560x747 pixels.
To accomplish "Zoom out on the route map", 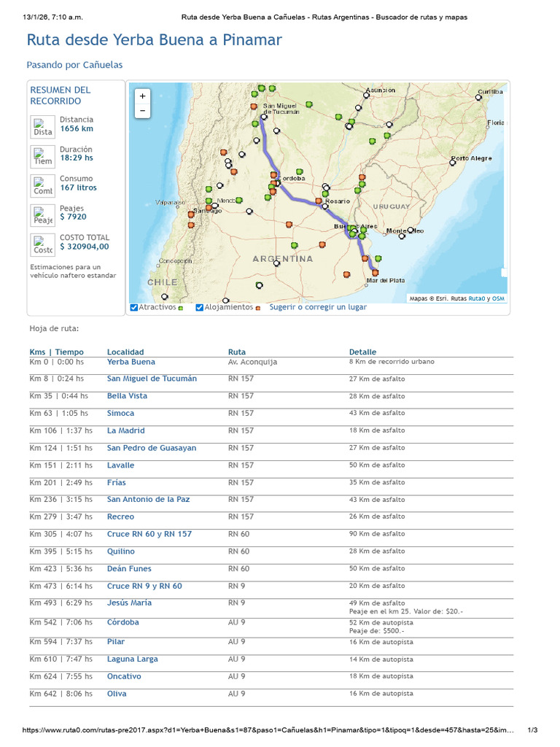I will [x=142, y=111].
